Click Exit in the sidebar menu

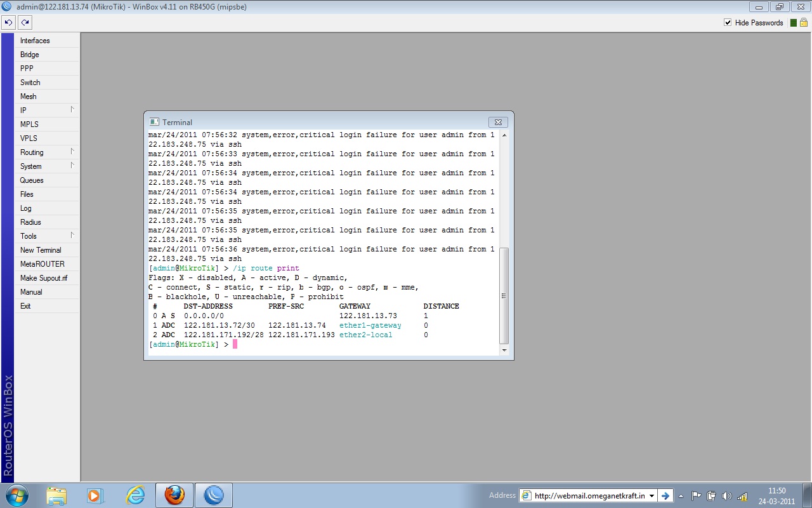click(48, 306)
